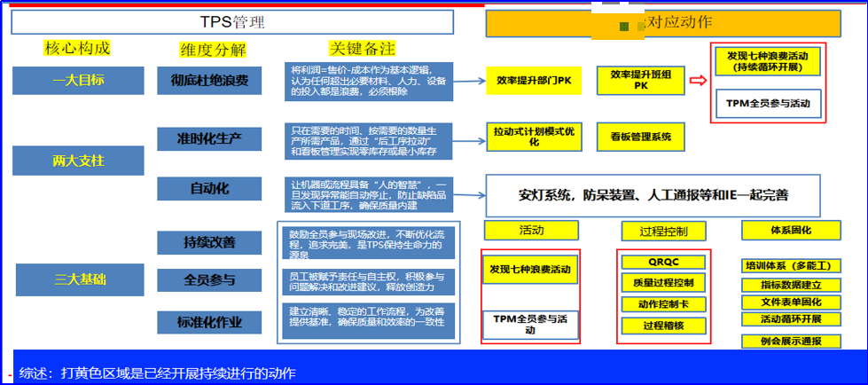Select the note starting 建立清晰、稳定的工作流程
Screen dimensions: 868x385
(369, 320)
